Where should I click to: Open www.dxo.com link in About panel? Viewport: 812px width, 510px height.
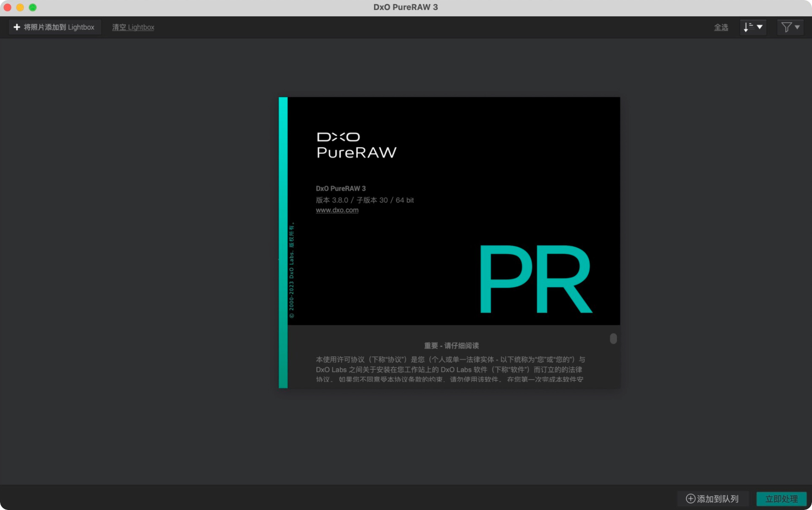[337, 210]
